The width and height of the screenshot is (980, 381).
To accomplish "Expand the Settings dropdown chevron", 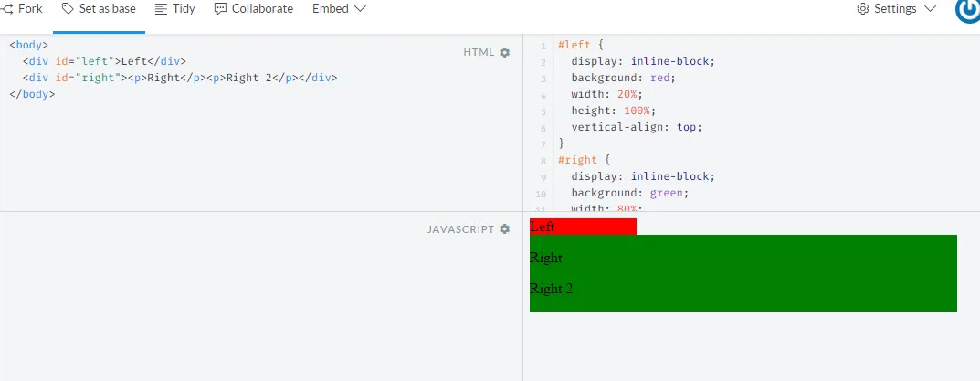I will click(930, 9).
